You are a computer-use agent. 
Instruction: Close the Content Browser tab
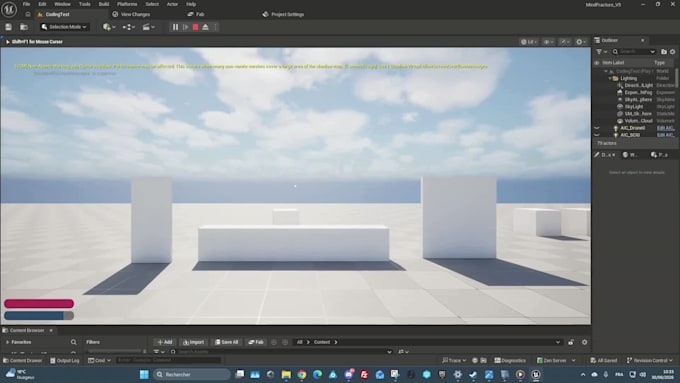tap(51, 331)
